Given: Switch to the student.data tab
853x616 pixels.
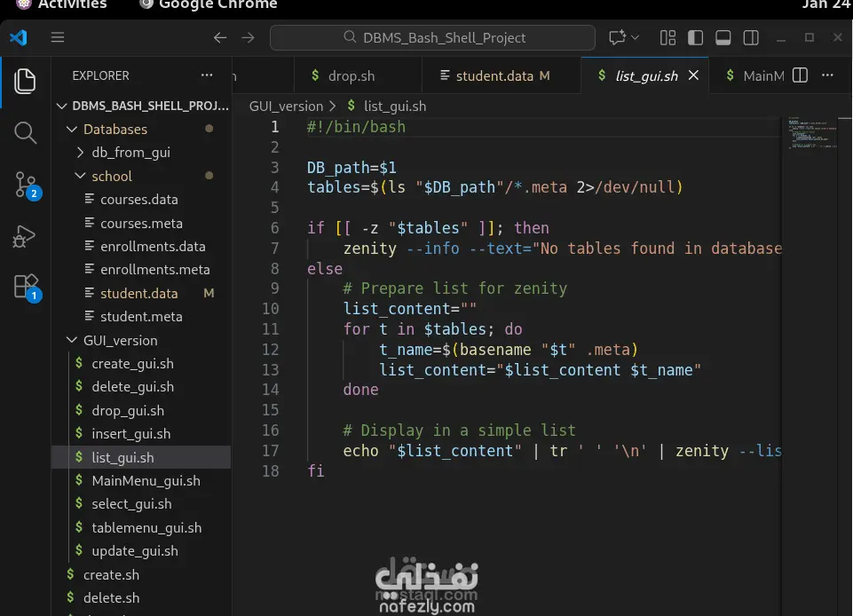Looking at the screenshot, I should (501, 75).
